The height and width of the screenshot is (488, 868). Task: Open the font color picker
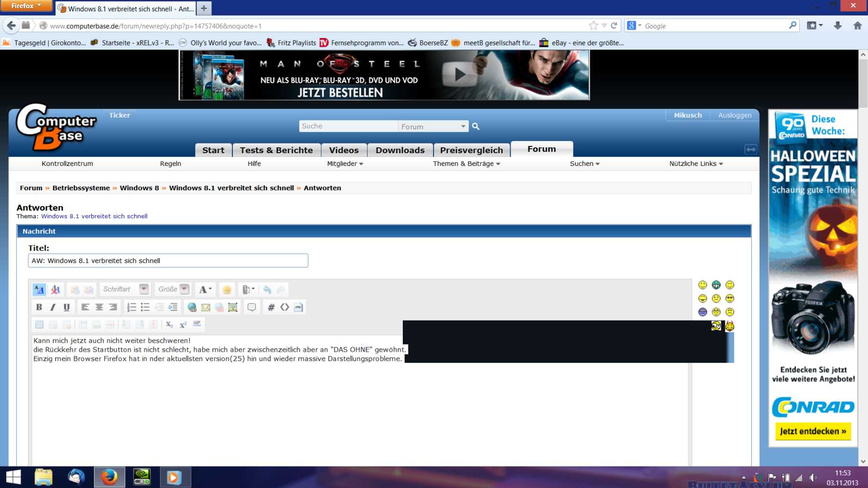click(x=206, y=289)
